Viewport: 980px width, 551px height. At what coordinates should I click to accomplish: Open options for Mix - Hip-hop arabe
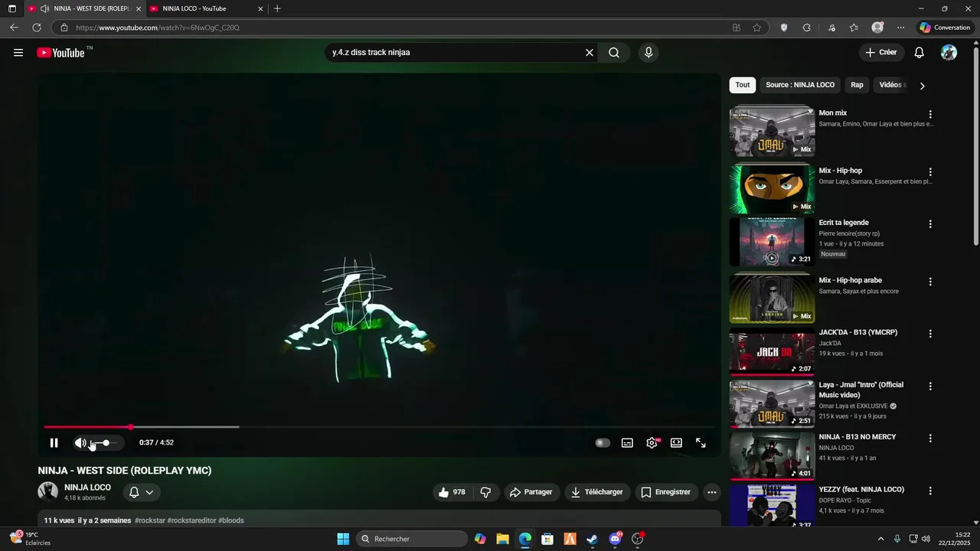click(930, 282)
